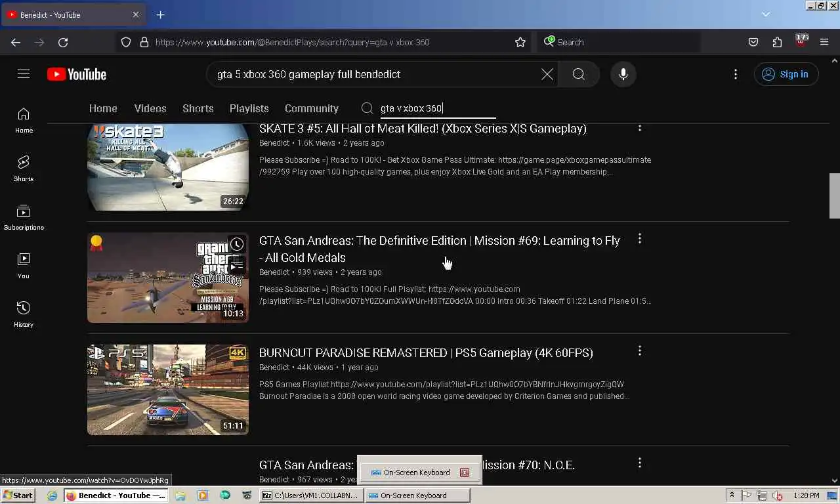This screenshot has height=504, width=840.
Task: Open the Windows Explorer folder on taskbar
Action: 180,495
